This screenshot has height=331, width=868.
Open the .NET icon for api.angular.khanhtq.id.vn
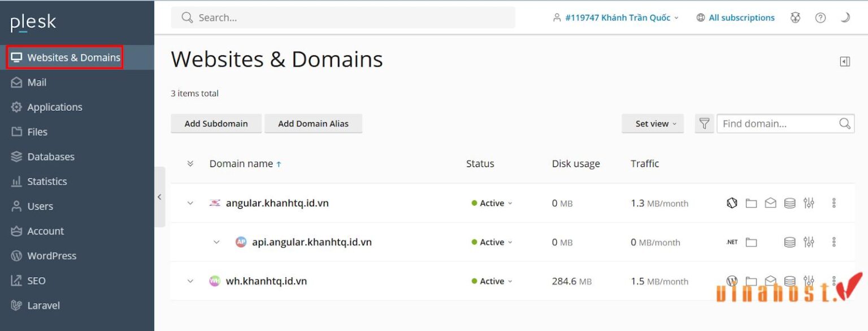732,242
